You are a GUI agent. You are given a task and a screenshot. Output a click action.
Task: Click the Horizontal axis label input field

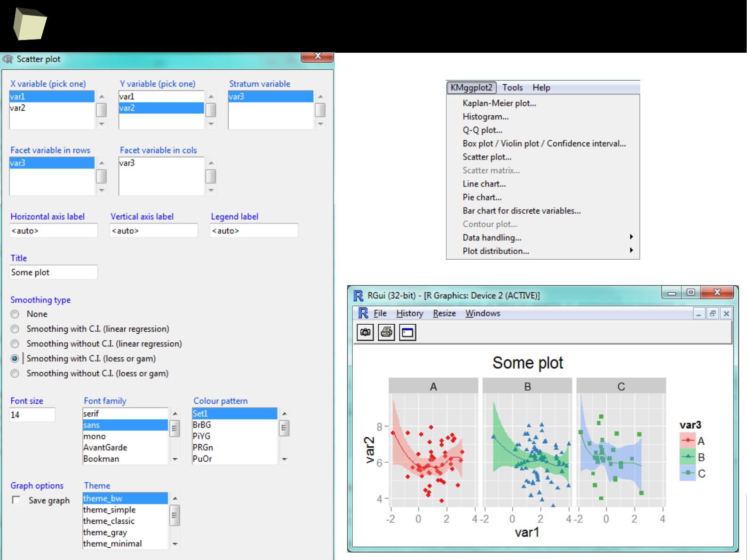53,231
